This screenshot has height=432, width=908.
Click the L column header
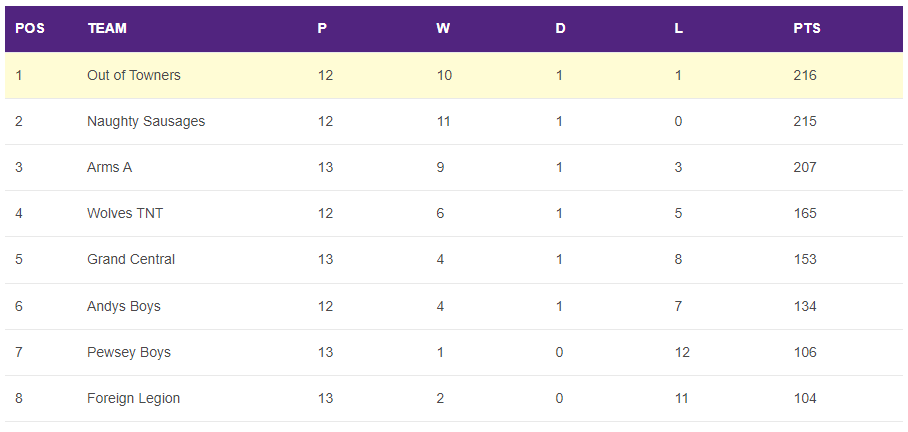(x=679, y=28)
